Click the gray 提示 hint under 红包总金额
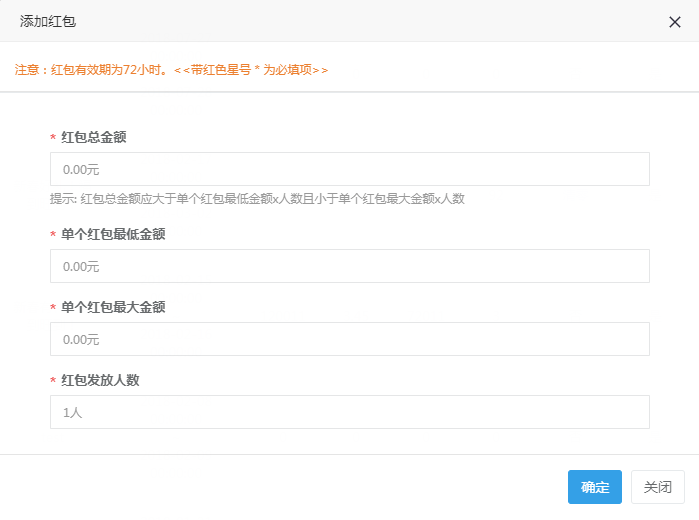Screen dimensions: 699x520 point(257,198)
